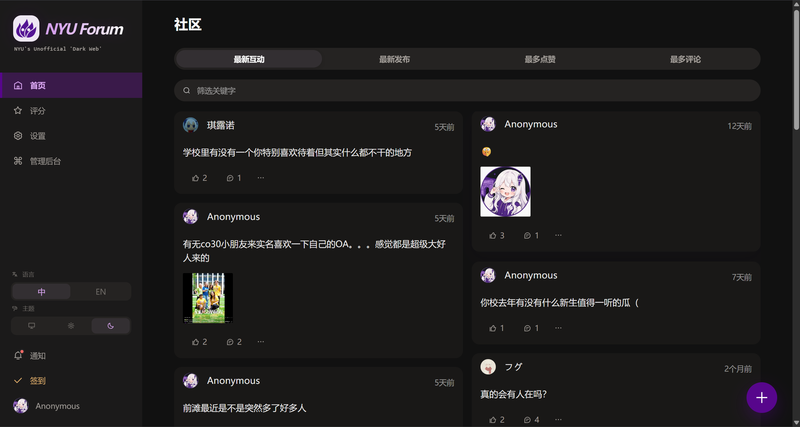Switch language to EN

101,292
